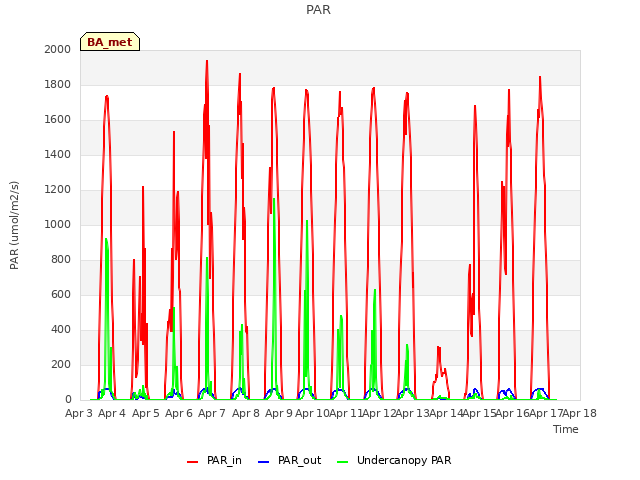Click the PAR chart title
The width and height of the screenshot is (640, 480).
point(318,10)
